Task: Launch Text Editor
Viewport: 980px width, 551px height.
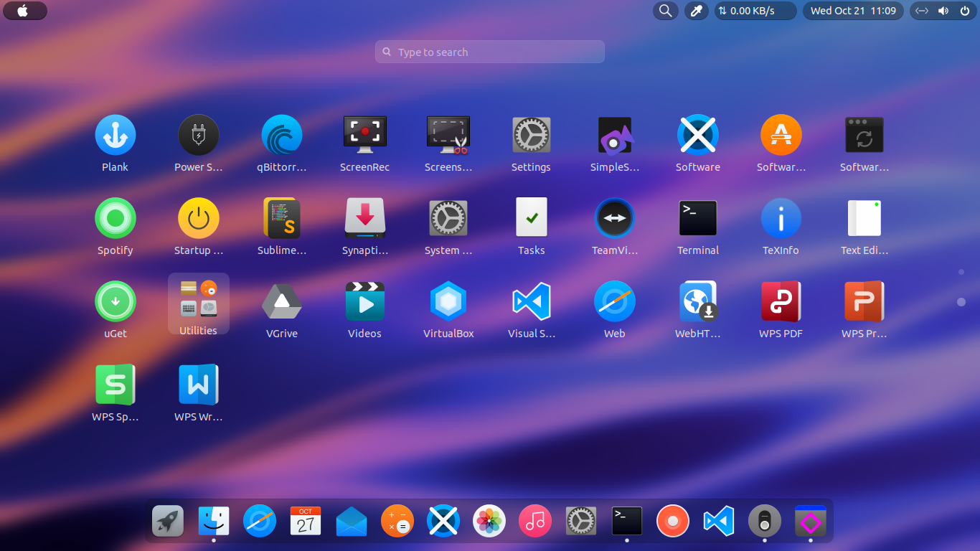Action: (x=864, y=218)
